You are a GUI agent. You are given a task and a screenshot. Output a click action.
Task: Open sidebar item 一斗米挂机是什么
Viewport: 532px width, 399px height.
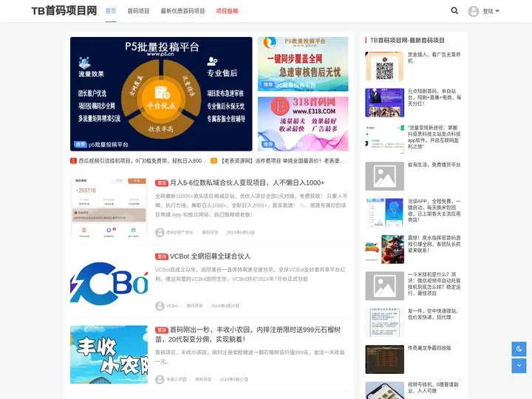click(x=434, y=284)
